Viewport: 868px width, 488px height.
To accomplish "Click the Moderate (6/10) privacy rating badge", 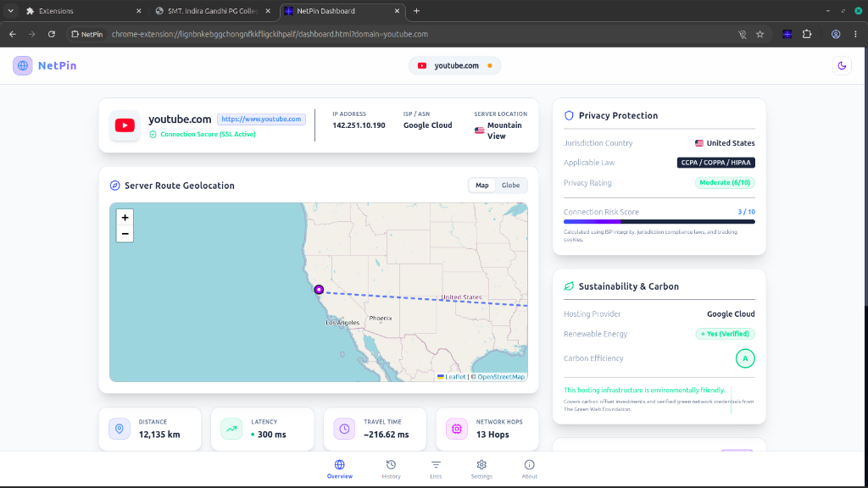I will (725, 183).
